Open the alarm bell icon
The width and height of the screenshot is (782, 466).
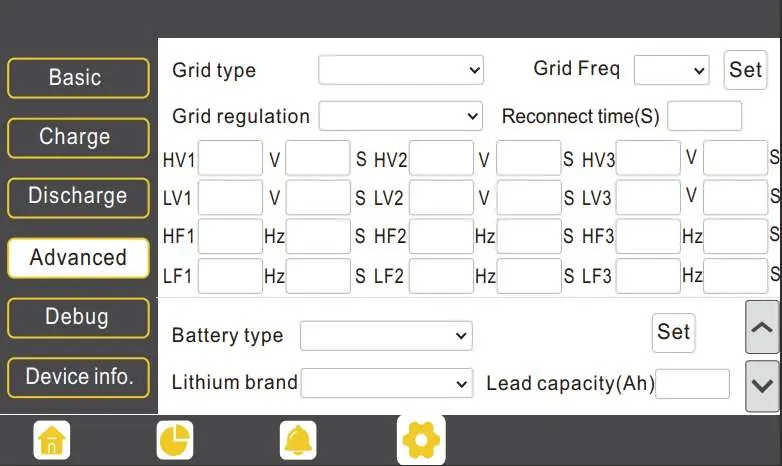pyautogui.click(x=298, y=440)
